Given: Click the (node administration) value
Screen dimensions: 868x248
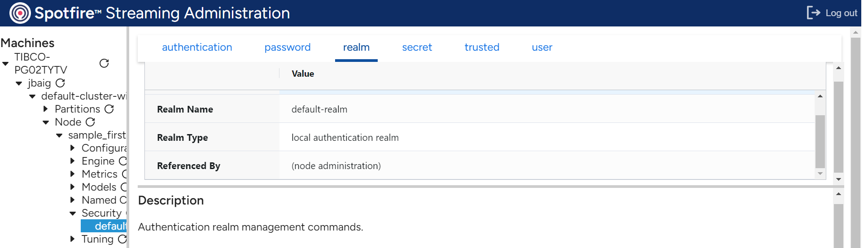Looking at the screenshot, I should tap(336, 166).
